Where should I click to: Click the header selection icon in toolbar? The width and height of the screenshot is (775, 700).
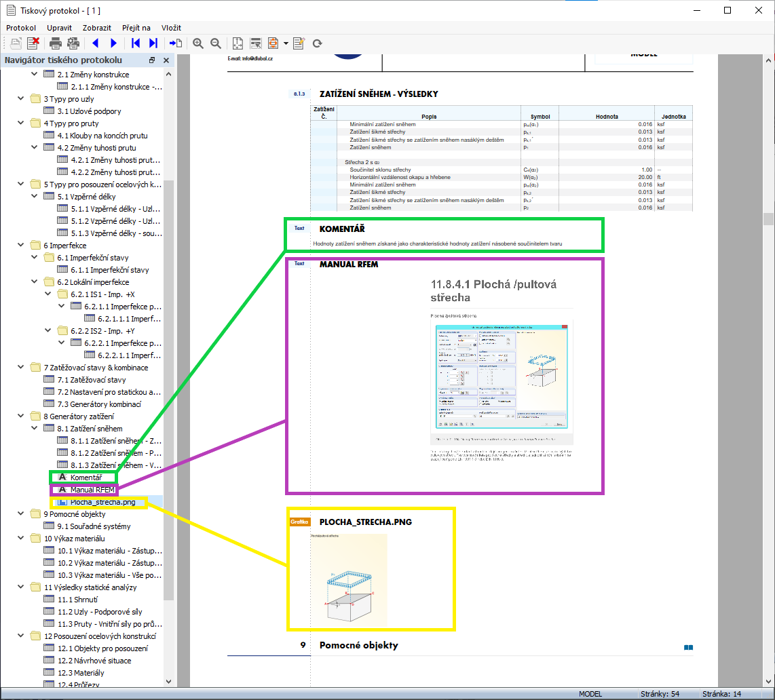point(256,43)
